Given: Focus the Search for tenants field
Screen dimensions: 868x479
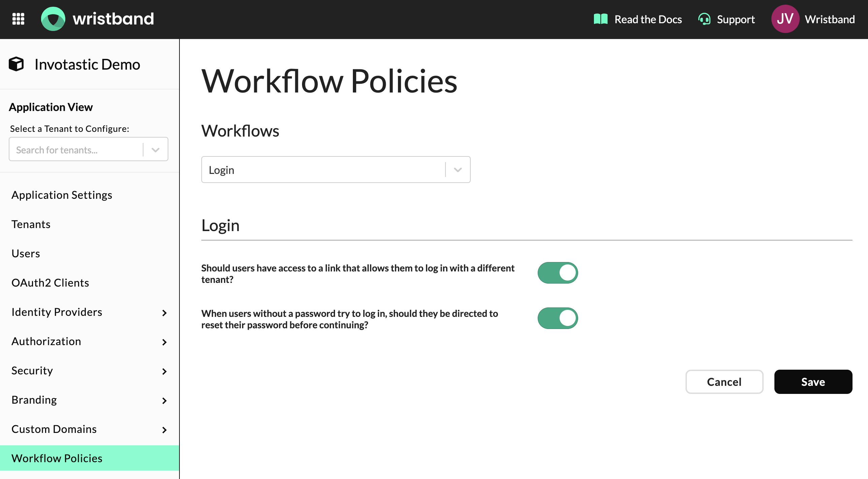Looking at the screenshot, I should (76, 150).
